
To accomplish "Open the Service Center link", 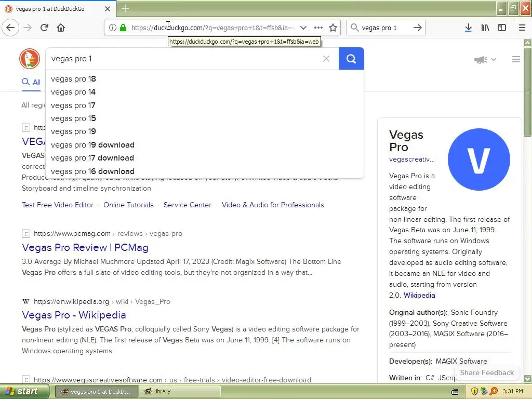I will pyautogui.click(x=187, y=205).
